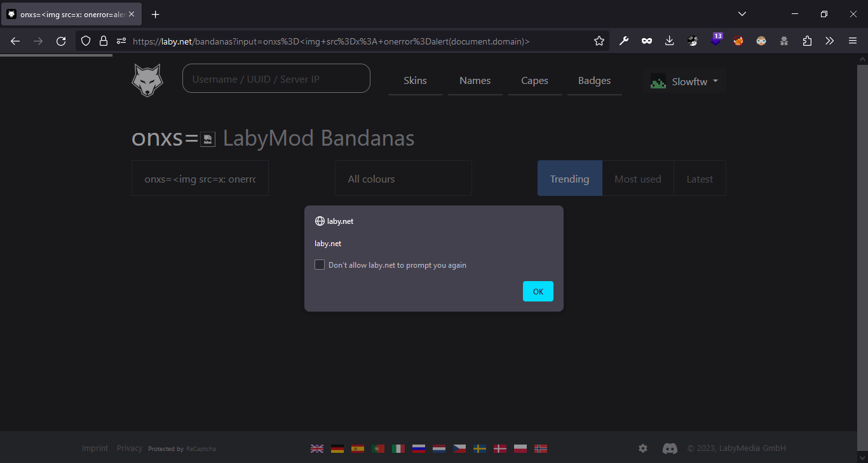Open the Capes menu item
The height and width of the screenshot is (463, 868).
point(535,81)
